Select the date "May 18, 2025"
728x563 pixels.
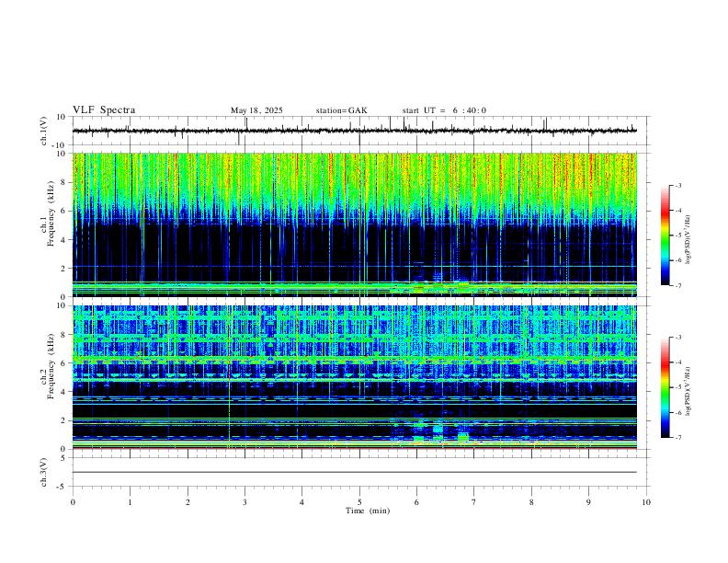256,110
